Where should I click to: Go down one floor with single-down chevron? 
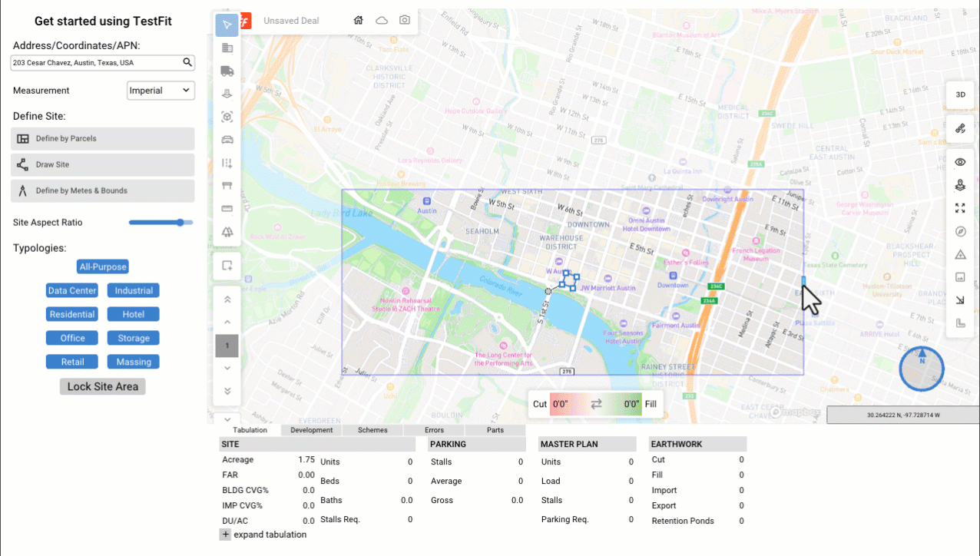pyautogui.click(x=227, y=369)
